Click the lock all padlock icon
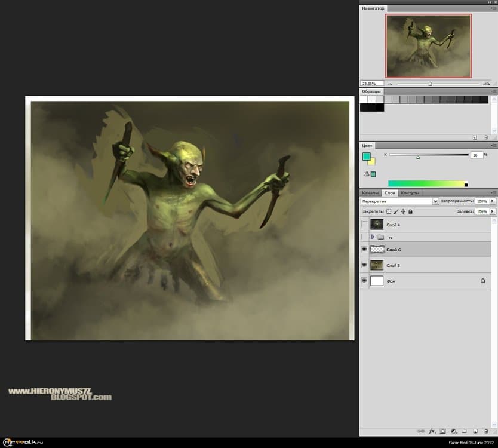 [x=410, y=211]
